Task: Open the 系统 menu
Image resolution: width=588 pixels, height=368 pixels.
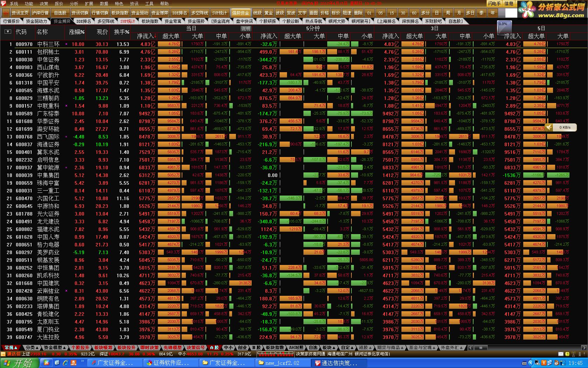Action: click(x=14, y=4)
